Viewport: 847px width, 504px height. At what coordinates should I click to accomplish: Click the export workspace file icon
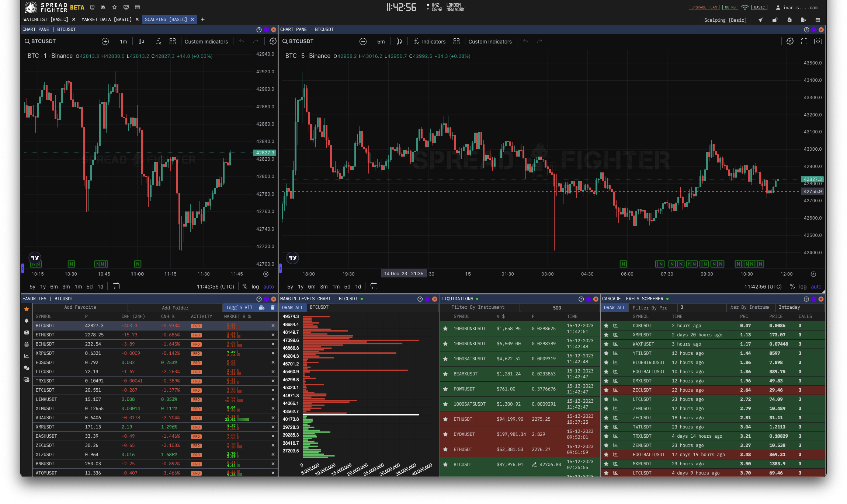(x=803, y=20)
